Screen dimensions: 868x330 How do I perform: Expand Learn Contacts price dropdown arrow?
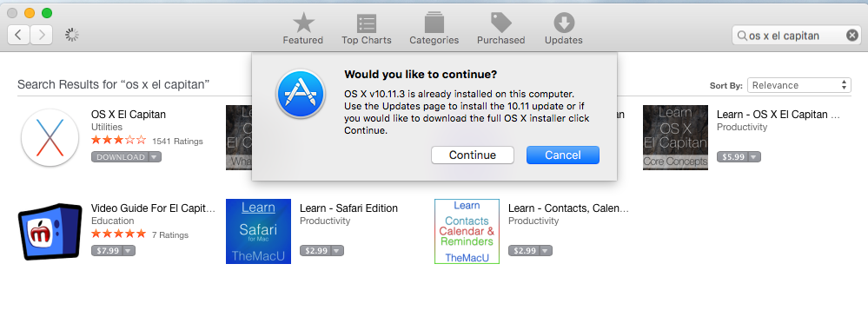(x=546, y=251)
